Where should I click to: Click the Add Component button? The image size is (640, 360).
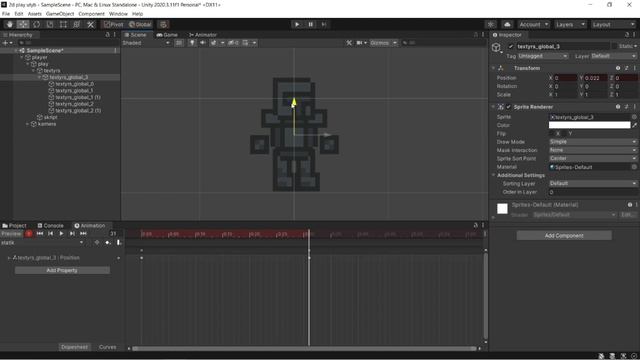point(564,236)
